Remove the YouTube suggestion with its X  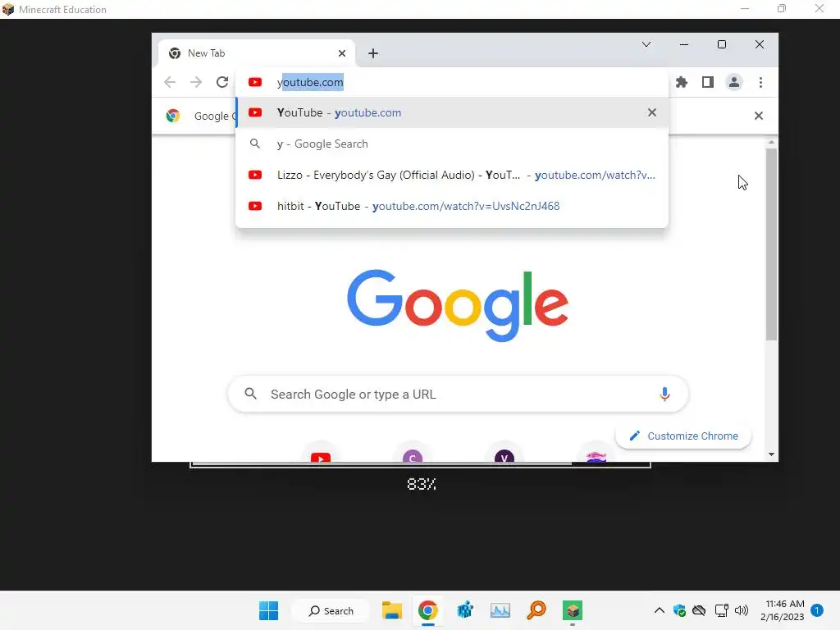(652, 112)
